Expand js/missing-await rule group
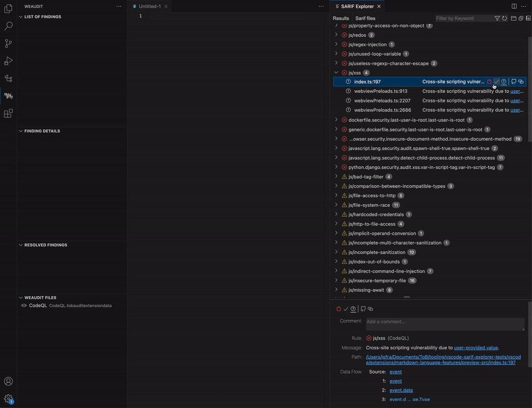 click(336, 290)
